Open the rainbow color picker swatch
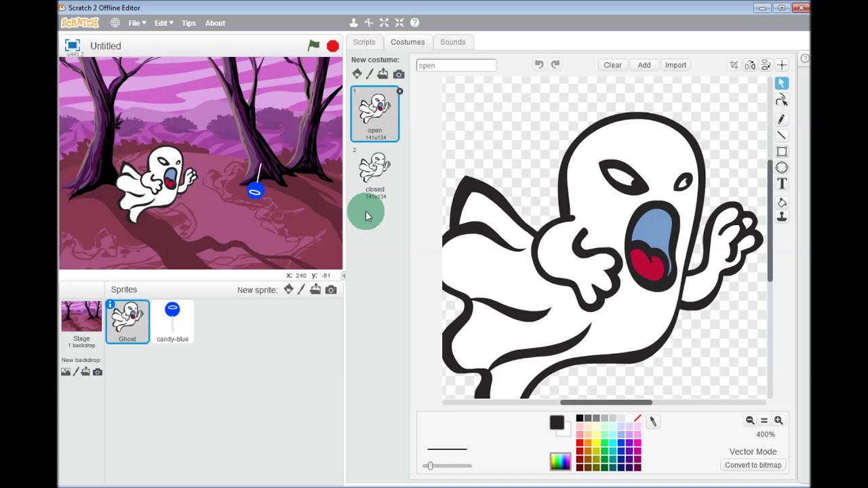The height and width of the screenshot is (488, 868). tap(560, 462)
